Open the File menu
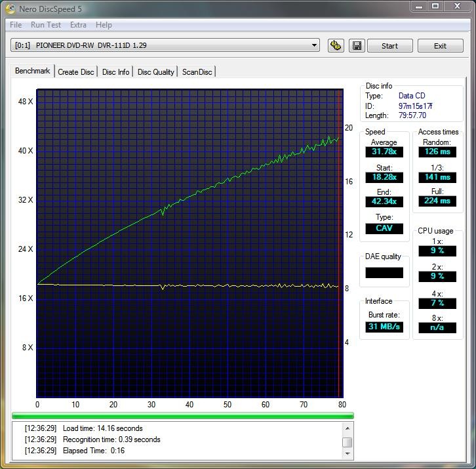The height and width of the screenshot is (469, 476). click(x=16, y=25)
